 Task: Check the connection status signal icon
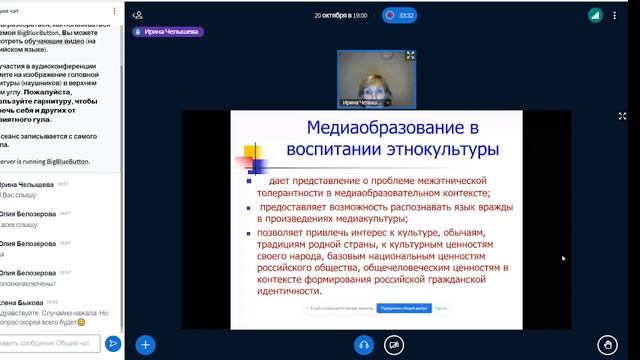tap(595, 16)
